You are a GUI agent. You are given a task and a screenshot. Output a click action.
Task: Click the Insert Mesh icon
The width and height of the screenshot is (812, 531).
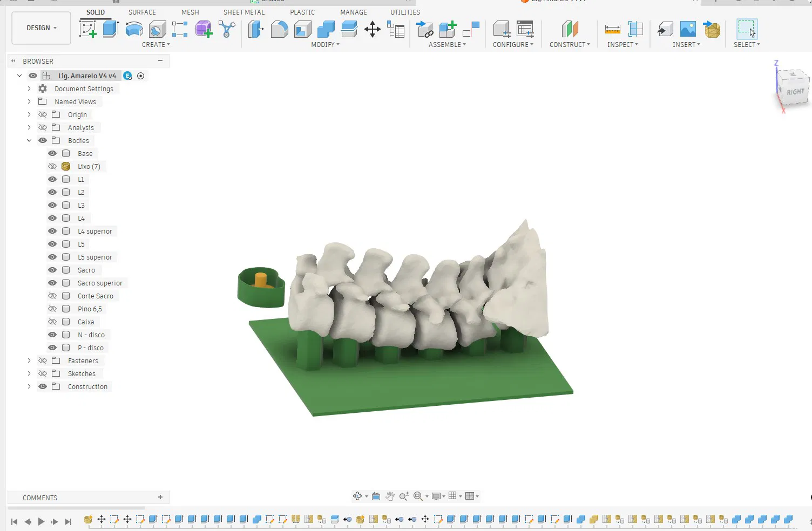[x=712, y=29]
